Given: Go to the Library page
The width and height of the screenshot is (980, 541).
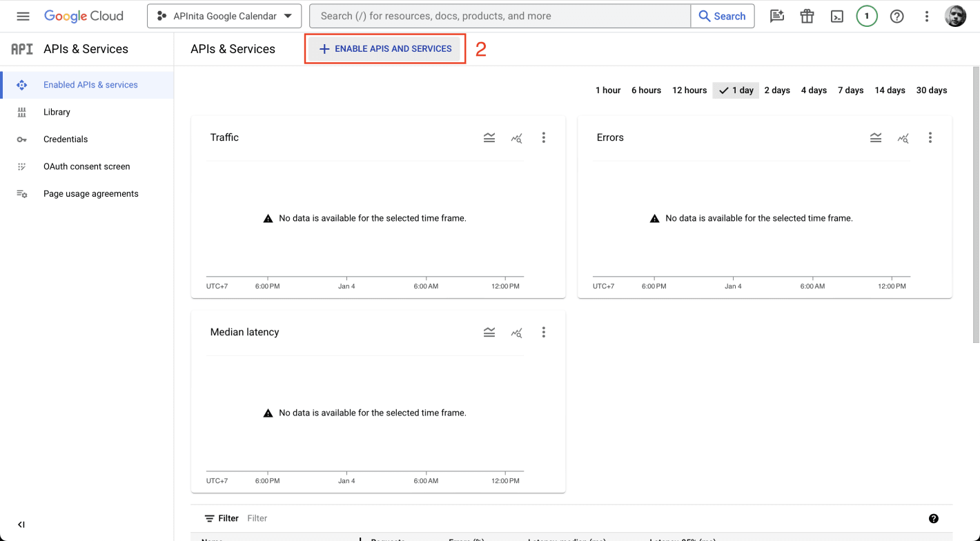Looking at the screenshot, I should 57,112.
